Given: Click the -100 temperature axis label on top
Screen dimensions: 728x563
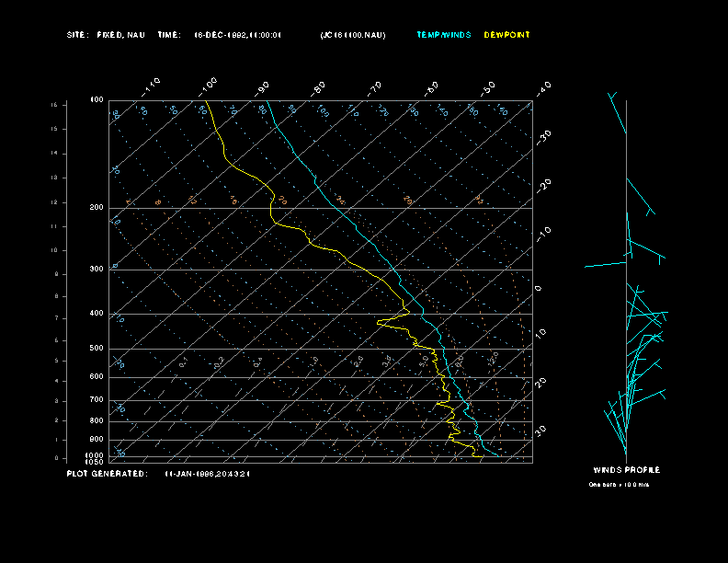Looking at the screenshot, I should click(x=208, y=84).
